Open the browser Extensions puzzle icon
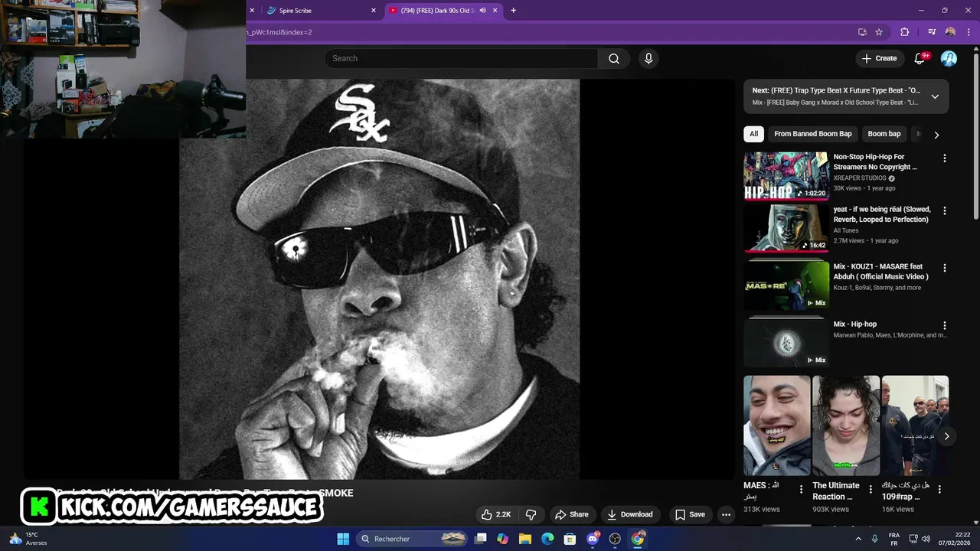980x551 pixels. (905, 32)
